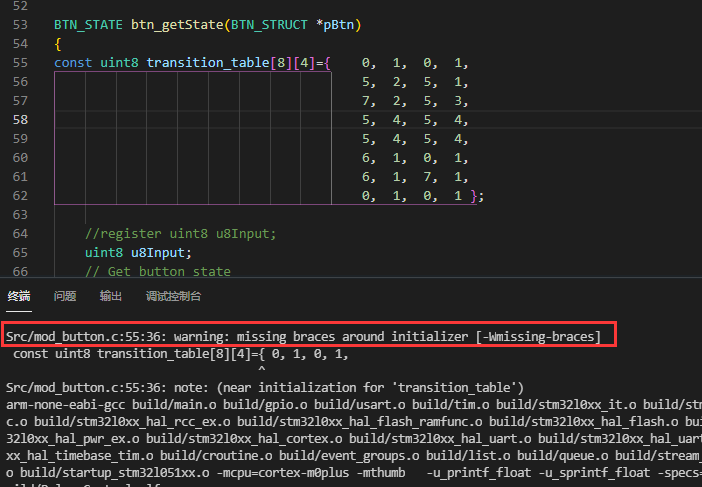The image size is (702, 487).
Task: Click the row 6, 1, 7, 1 on line 61
Action: pyautogui.click(x=415, y=177)
